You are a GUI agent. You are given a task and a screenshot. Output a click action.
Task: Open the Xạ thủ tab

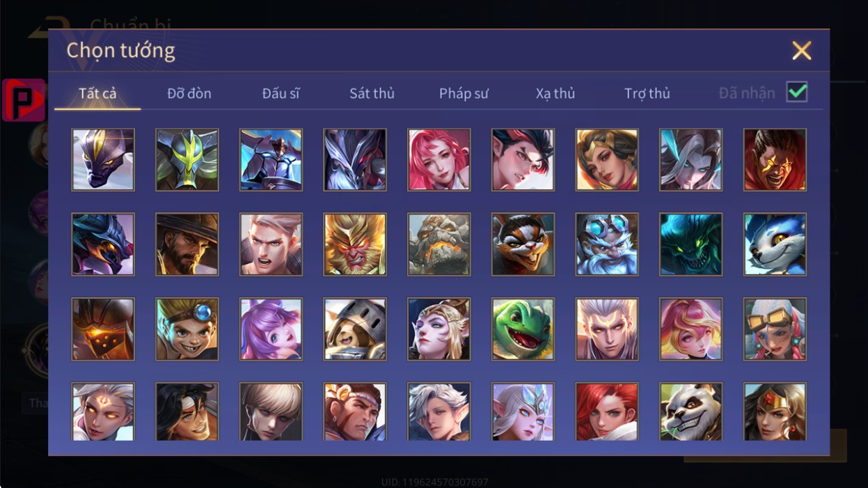tap(555, 93)
